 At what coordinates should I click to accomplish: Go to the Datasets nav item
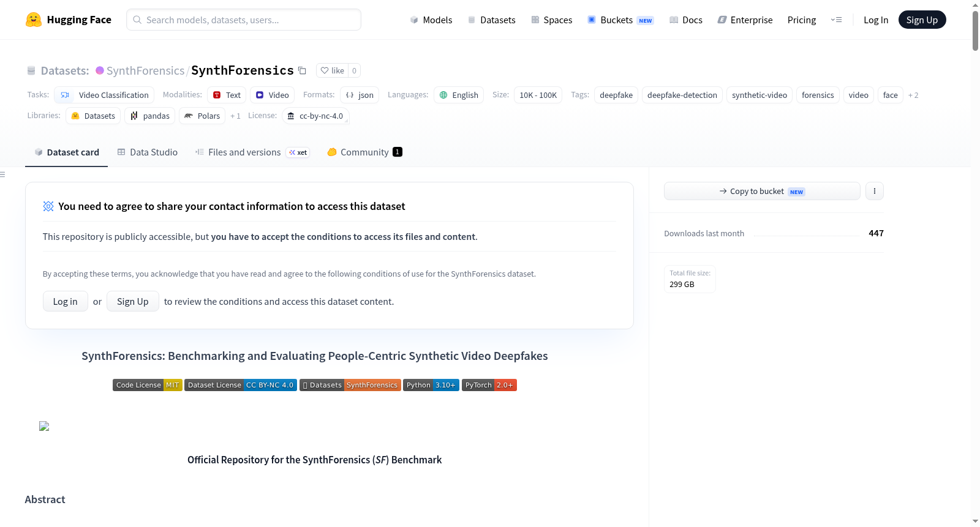492,20
